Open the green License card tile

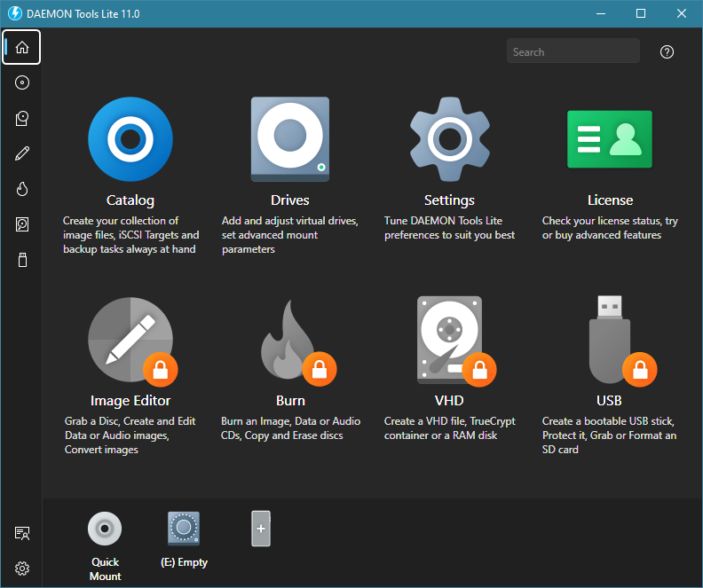610,139
